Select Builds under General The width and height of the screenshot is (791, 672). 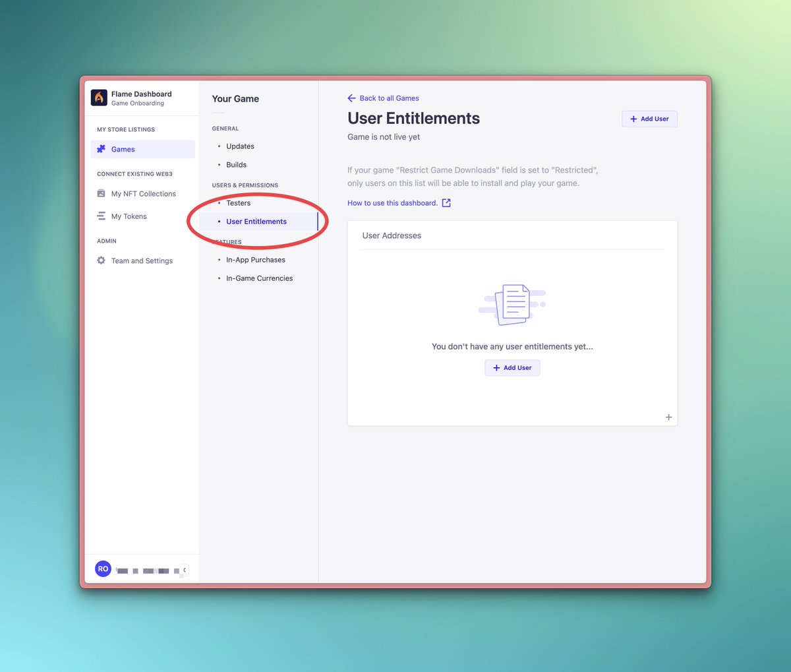click(236, 164)
